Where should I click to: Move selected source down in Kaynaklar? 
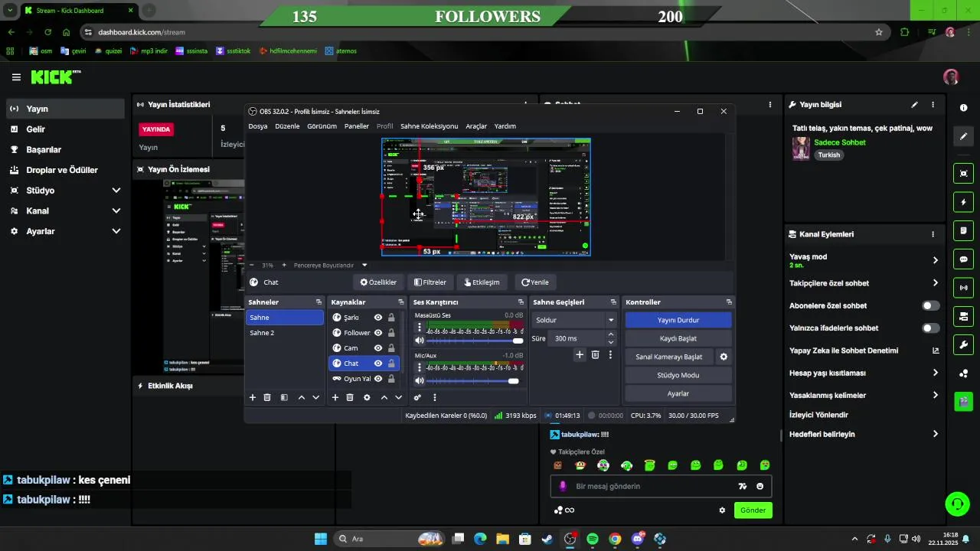click(398, 397)
